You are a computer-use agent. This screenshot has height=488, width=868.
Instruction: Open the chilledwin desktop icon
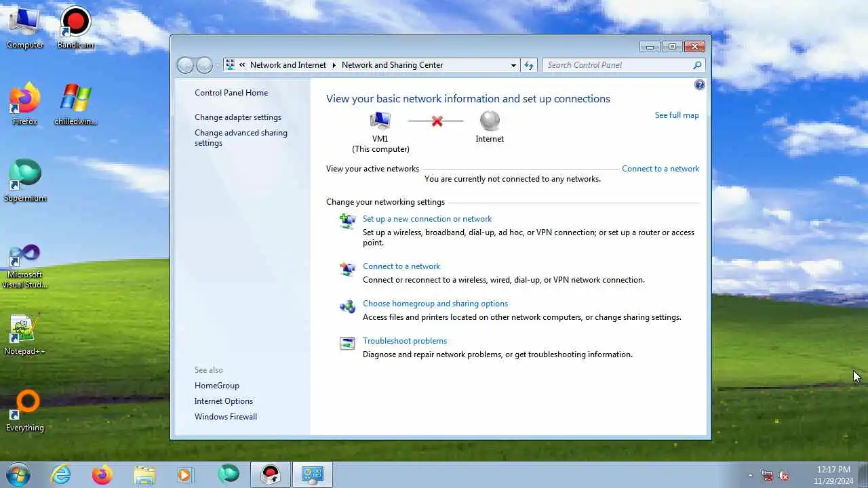(x=75, y=104)
